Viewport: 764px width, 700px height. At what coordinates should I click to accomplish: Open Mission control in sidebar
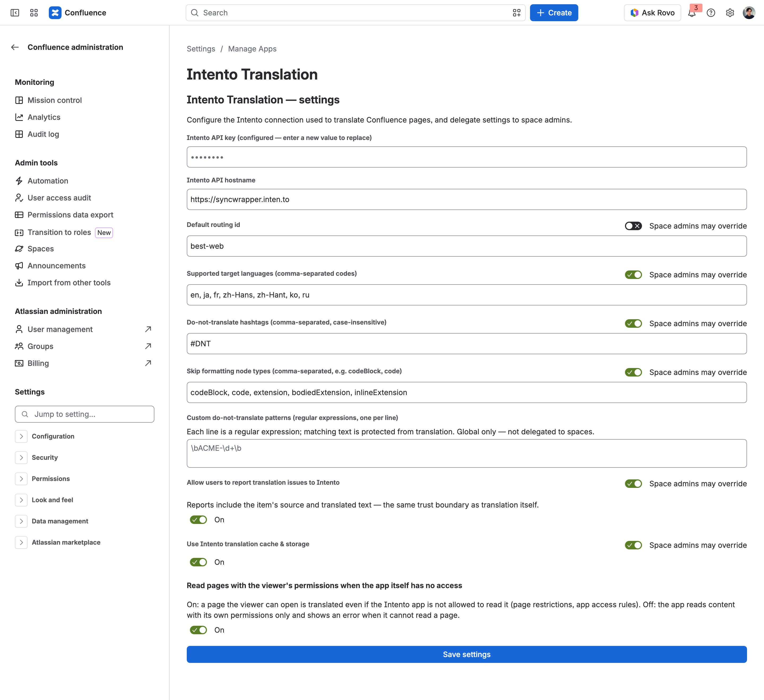pos(55,100)
